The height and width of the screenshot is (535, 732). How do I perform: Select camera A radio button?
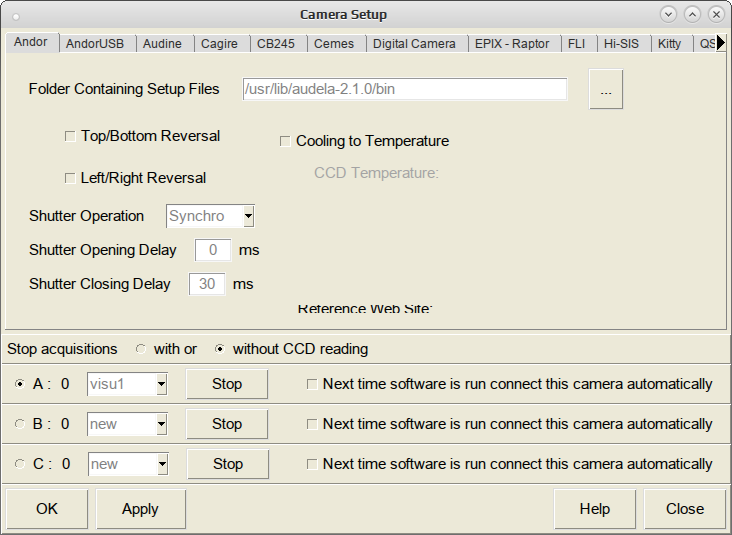[x=20, y=384]
